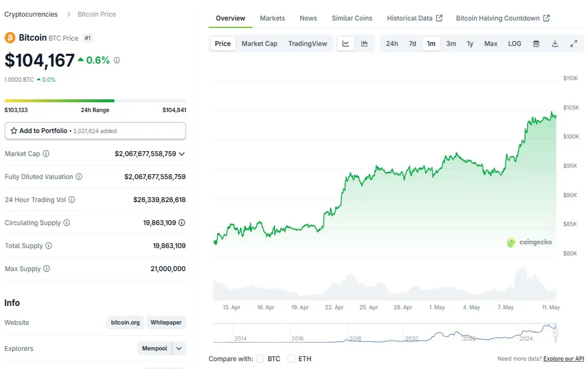
Task: Show 24 Hour Trading Vol info icon
Action: tap(72, 200)
